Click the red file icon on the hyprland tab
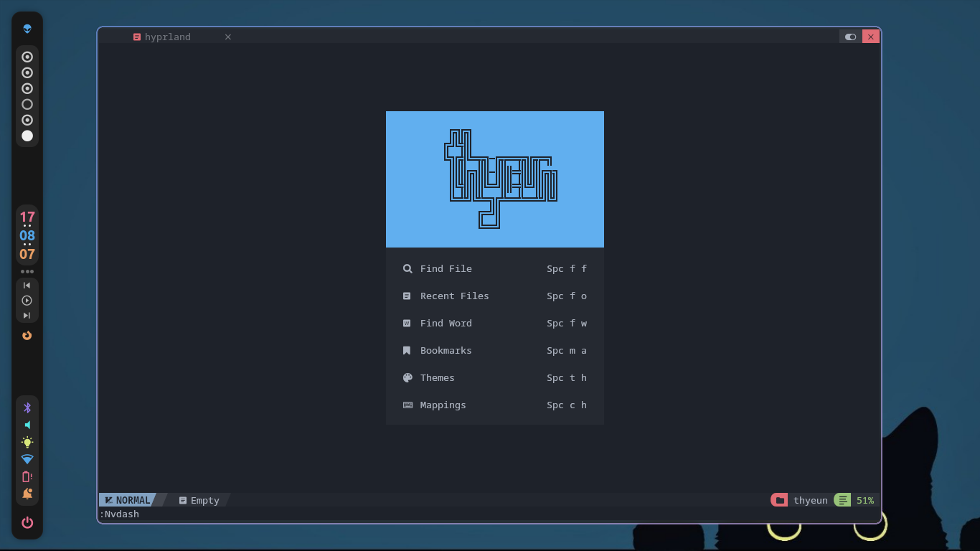The height and width of the screenshot is (551, 980). pyautogui.click(x=137, y=37)
